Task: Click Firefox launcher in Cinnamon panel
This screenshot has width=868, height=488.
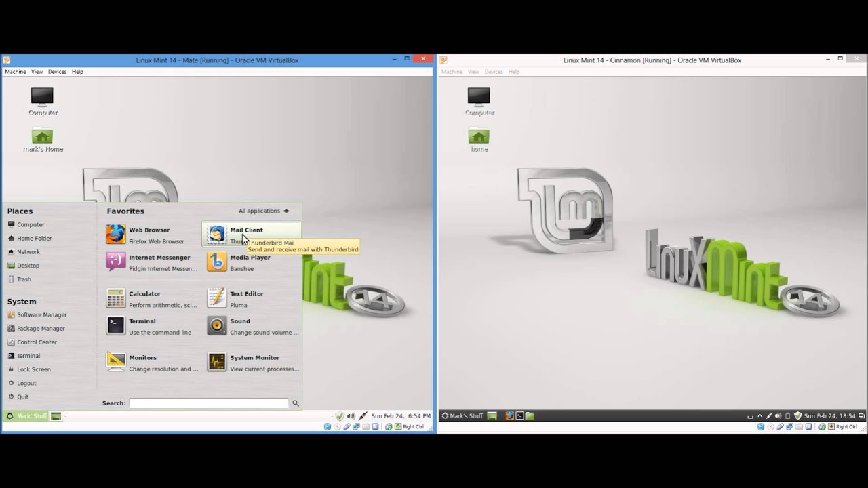Action: [x=509, y=415]
